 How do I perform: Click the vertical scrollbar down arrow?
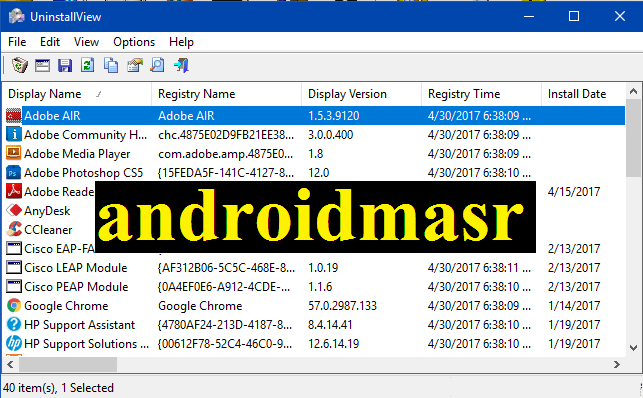[633, 348]
